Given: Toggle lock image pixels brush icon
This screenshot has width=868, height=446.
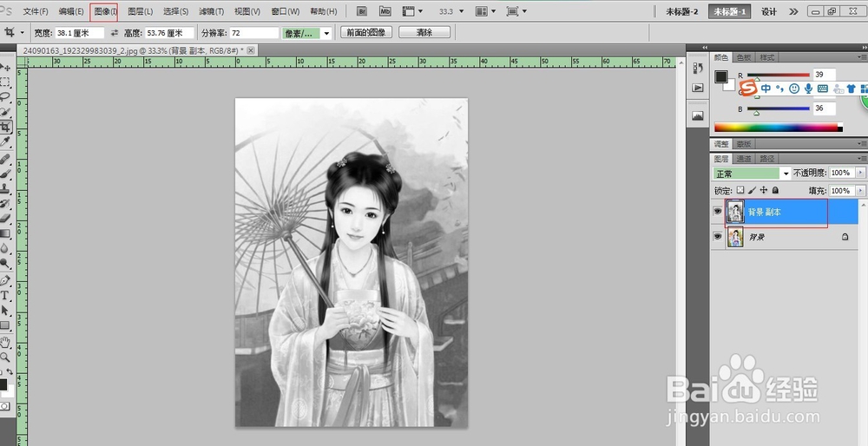Looking at the screenshot, I should [752, 190].
